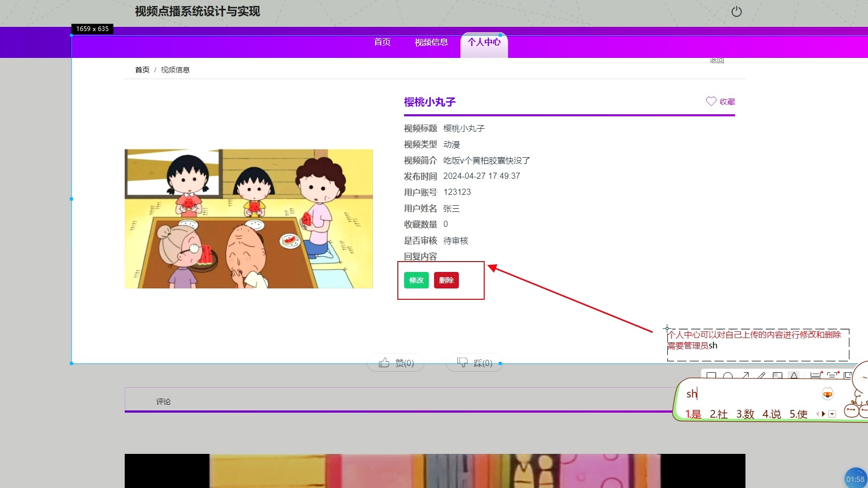
Task: Click the user account value 123123
Action: coord(457,192)
